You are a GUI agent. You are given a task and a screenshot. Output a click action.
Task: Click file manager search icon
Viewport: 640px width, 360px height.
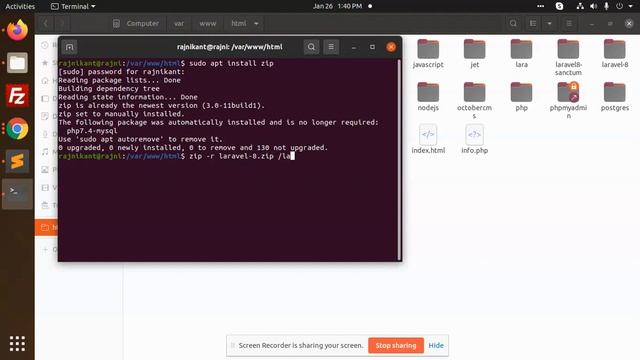pos(513,24)
